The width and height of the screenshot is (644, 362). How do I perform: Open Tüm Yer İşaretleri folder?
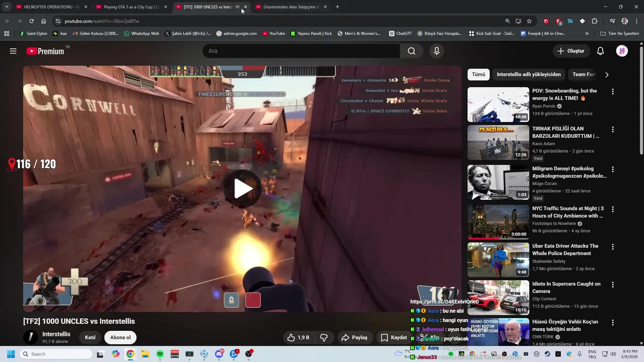point(619,34)
